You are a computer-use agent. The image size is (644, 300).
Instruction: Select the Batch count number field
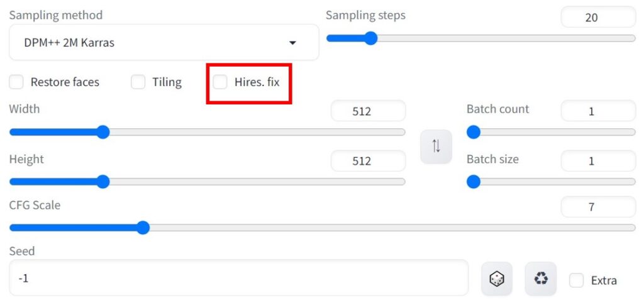pyautogui.click(x=598, y=111)
